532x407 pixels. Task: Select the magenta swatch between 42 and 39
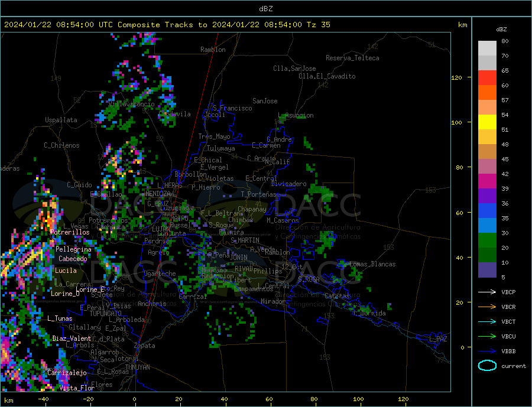pos(487,181)
